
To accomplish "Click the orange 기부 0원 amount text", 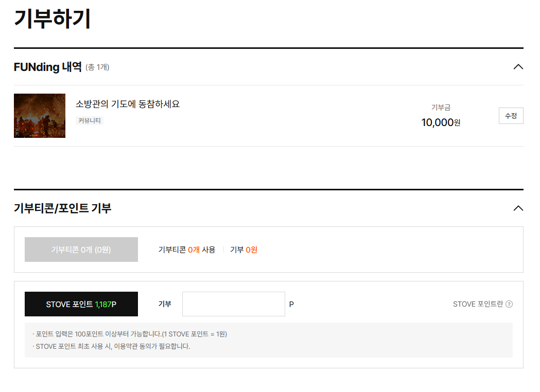I will pos(243,250).
